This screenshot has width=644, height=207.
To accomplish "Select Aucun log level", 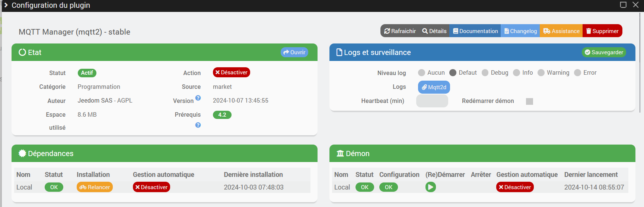I will [421, 73].
